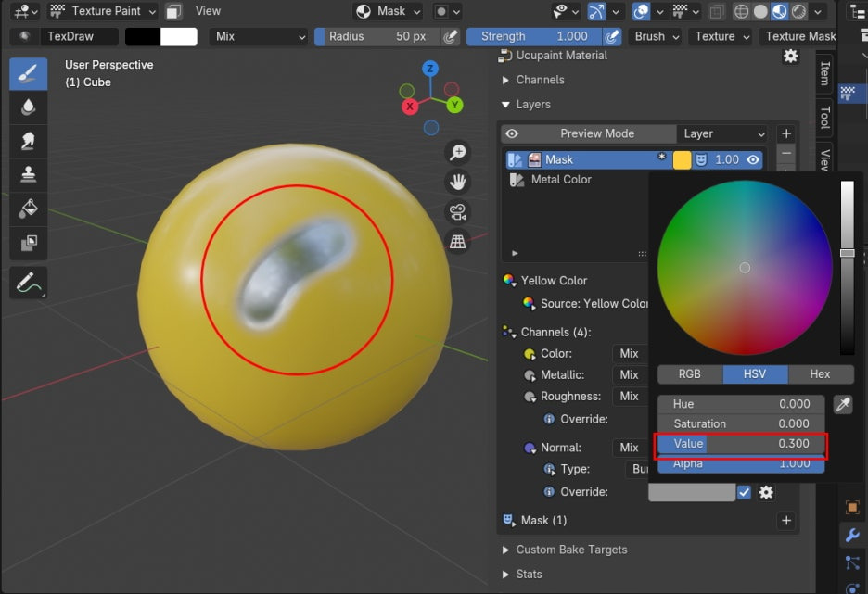The width and height of the screenshot is (868, 594).
Task: Open the Texture Mask popover
Action: pos(798,36)
